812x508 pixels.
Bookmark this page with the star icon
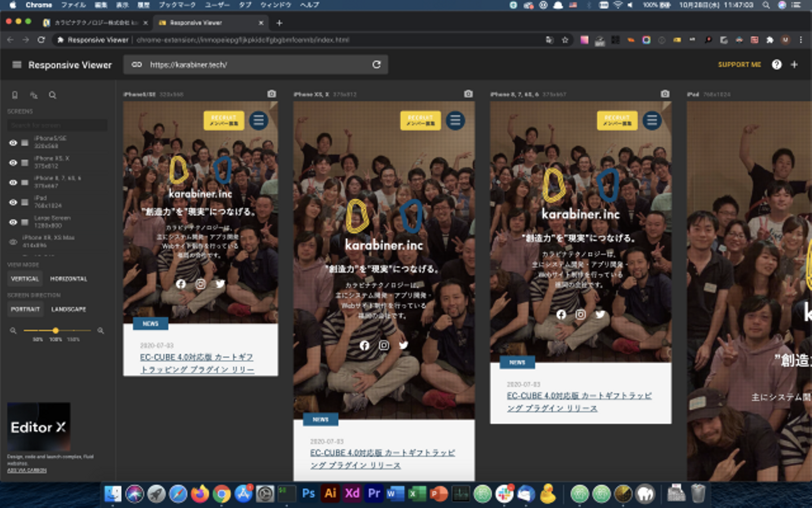[565, 40]
